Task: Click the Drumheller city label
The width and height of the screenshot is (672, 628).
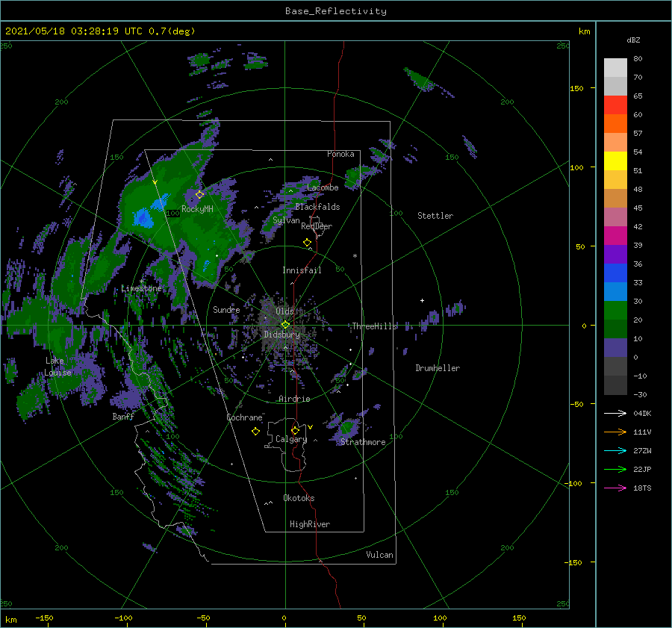Action: [438, 368]
